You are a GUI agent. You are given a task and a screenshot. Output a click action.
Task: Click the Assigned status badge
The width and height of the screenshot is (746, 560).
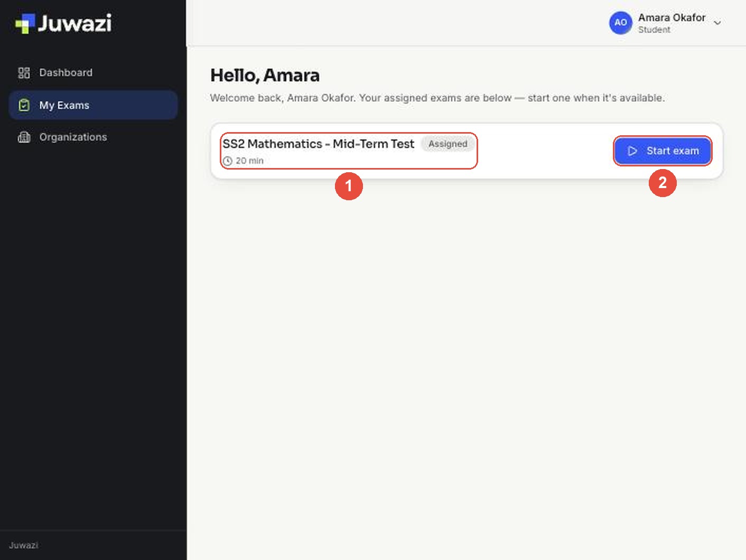(447, 144)
